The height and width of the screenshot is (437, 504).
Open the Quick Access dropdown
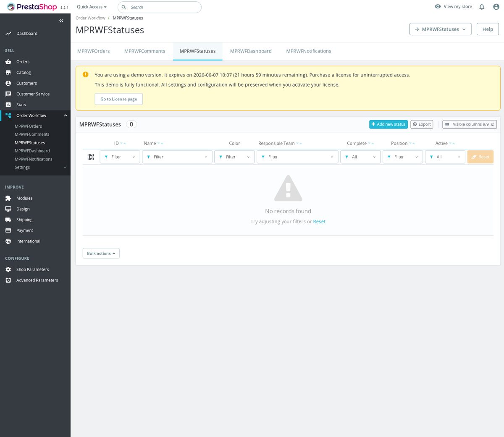click(92, 7)
